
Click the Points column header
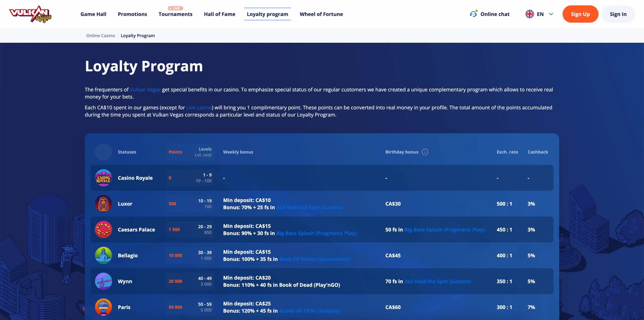tap(175, 152)
